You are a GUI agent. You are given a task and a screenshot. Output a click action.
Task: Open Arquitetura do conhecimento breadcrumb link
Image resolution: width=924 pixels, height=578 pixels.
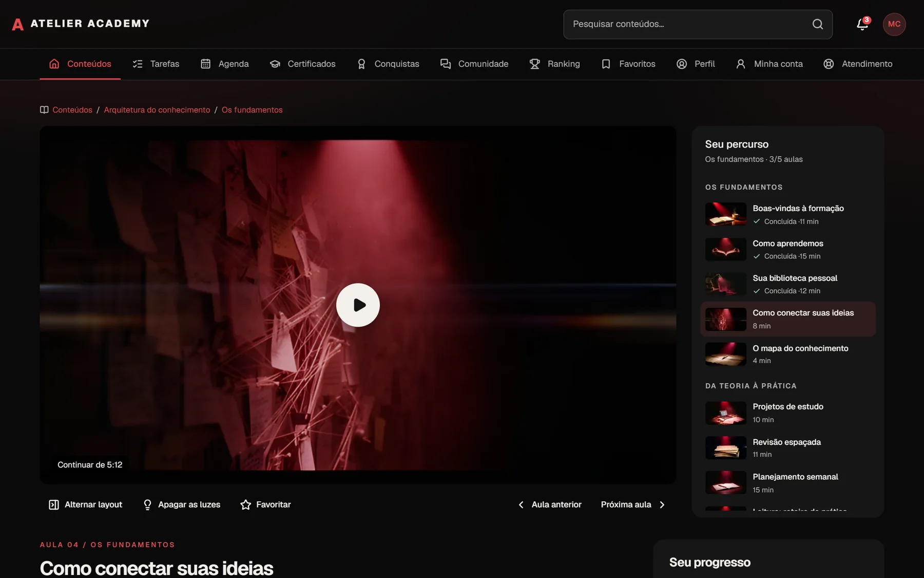pyautogui.click(x=157, y=110)
